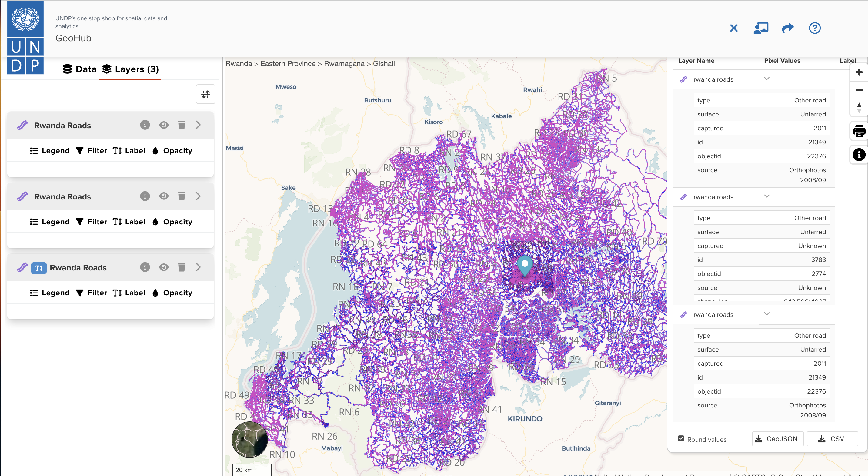
Task: Collapse first rwanda roads query result
Action: coord(766,79)
